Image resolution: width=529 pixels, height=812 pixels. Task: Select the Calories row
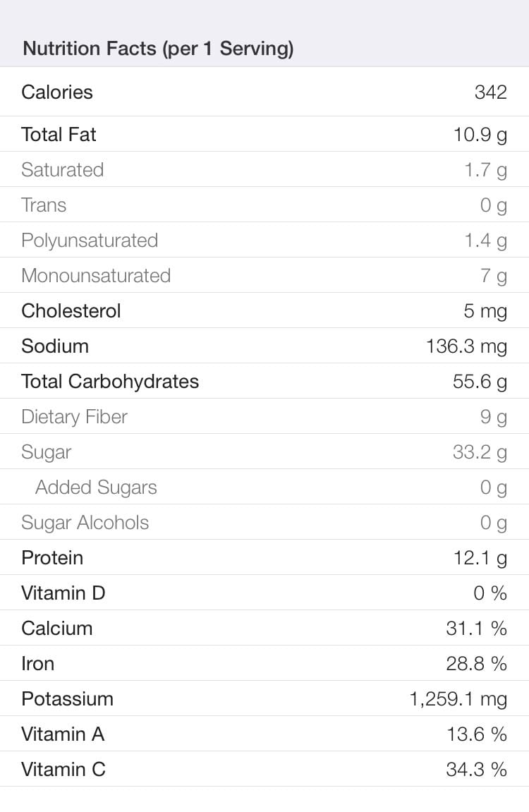[264, 92]
